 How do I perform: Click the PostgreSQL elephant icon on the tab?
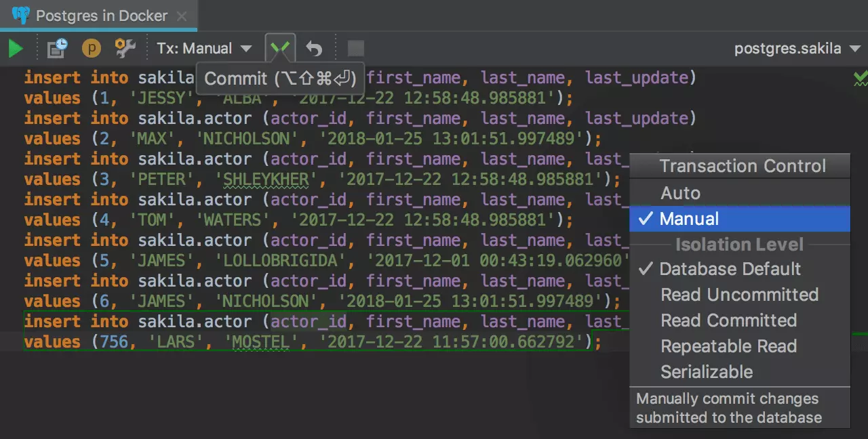(20, 16)
